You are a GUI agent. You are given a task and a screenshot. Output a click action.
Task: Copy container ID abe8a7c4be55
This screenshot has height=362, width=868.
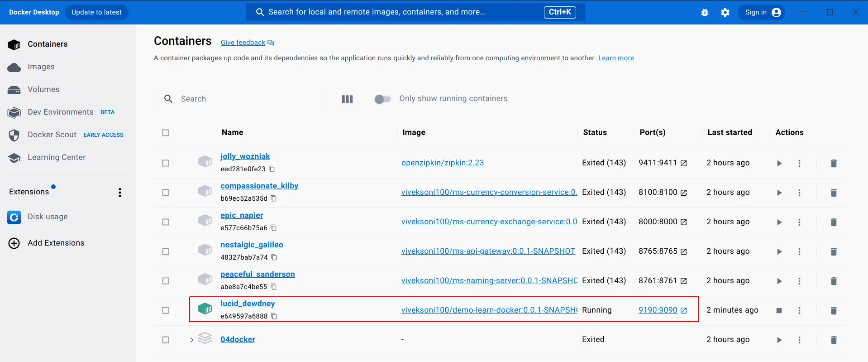point(274,287)
